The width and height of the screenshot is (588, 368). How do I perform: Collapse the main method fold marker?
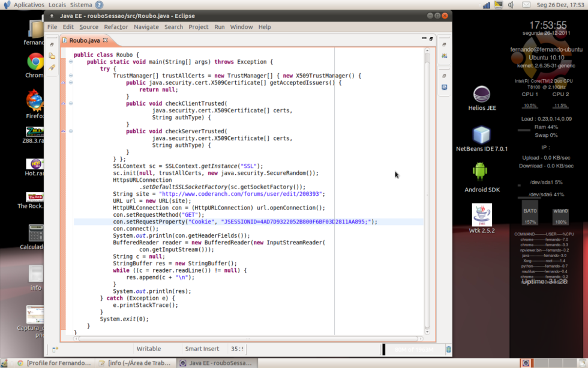[x=70, y=62]
